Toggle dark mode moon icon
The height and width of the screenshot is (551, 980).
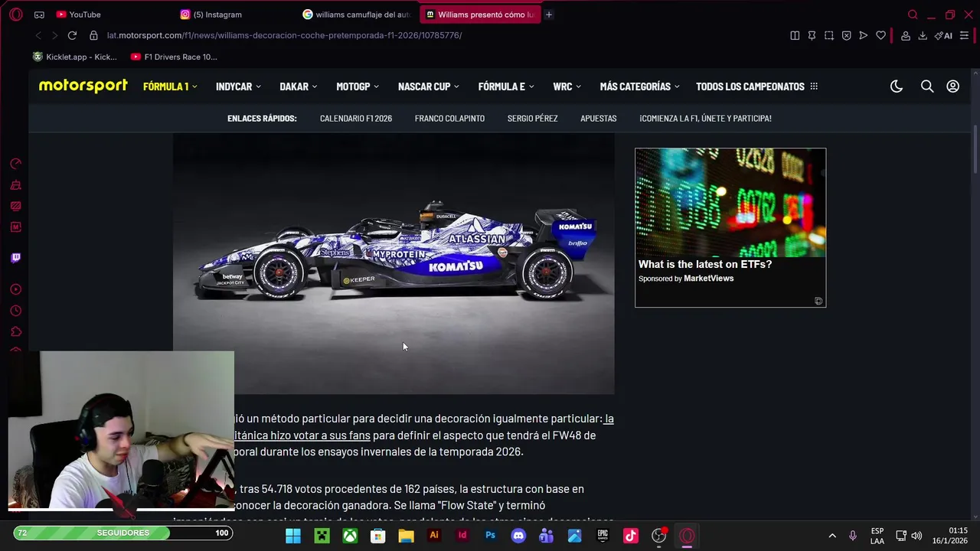click(x=897, y=86)
